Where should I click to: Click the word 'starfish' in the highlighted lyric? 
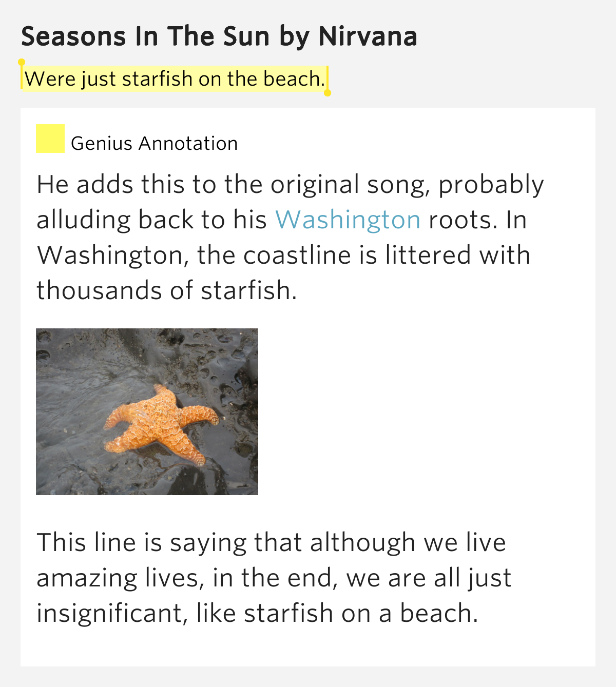point(158,78)
